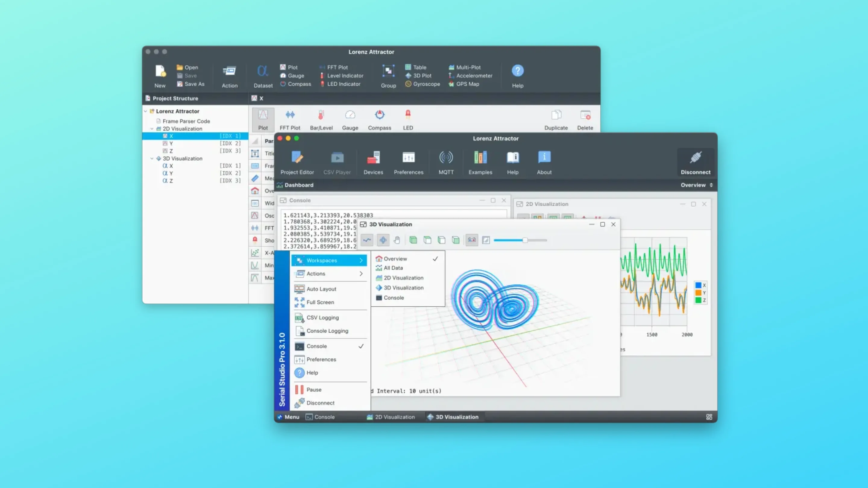Open the Examples browser icon
This screenshot has width=868, height=488.
click(480, 163)
